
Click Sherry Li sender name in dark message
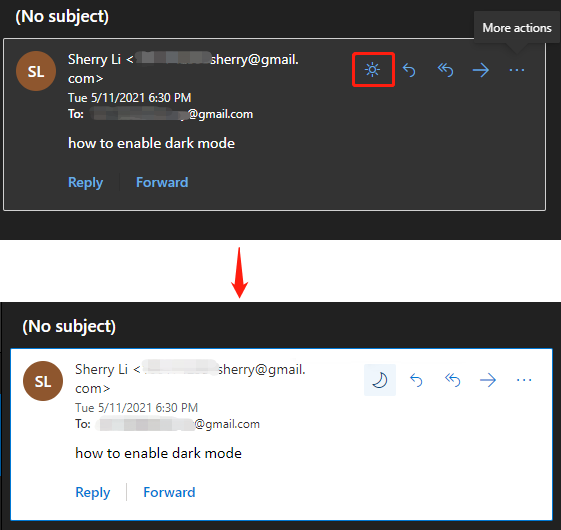pyautogui.click(x=94, y=59)
